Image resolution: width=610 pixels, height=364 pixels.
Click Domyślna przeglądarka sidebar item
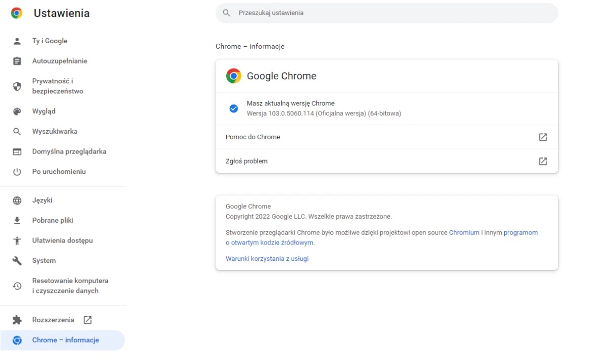coord(69,151)
